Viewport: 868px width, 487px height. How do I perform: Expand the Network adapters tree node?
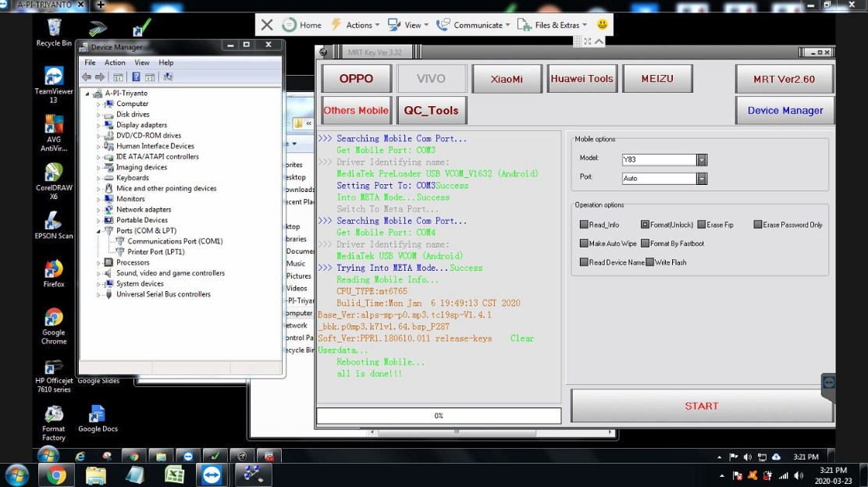click(98, 210)
